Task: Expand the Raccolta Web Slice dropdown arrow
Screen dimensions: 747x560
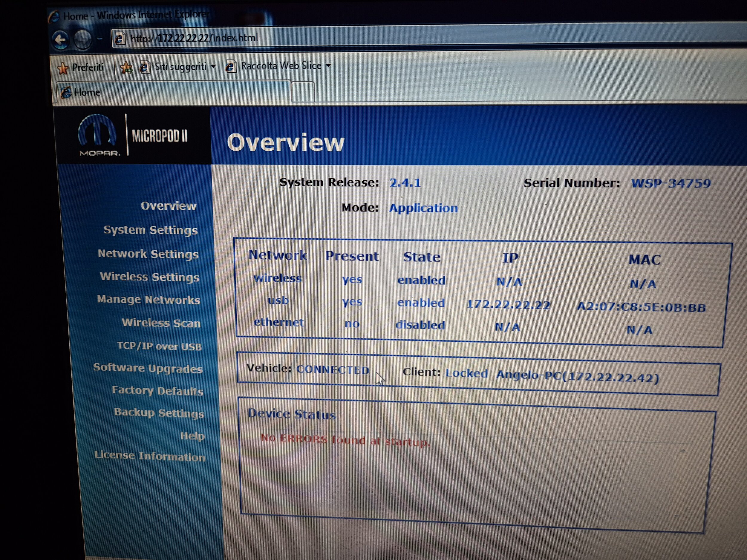Action: click(x=328, y=66)
